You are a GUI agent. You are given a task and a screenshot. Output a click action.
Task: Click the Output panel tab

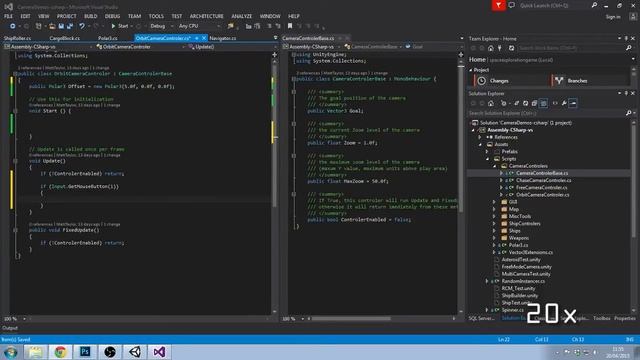tap(10, 328)
